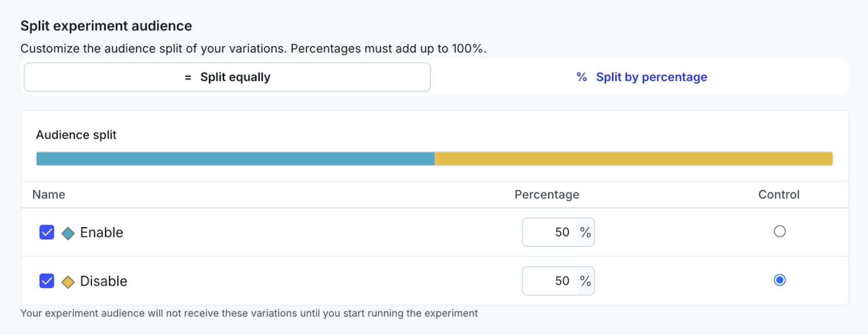Screen dimensions: 868x336
Task: Click the Control column header
Action: click(x=779, y=195)
